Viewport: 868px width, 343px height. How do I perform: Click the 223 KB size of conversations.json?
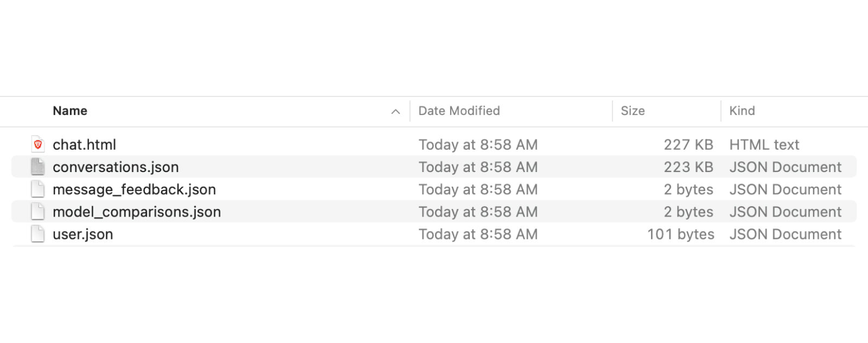(x=688, y=167)
